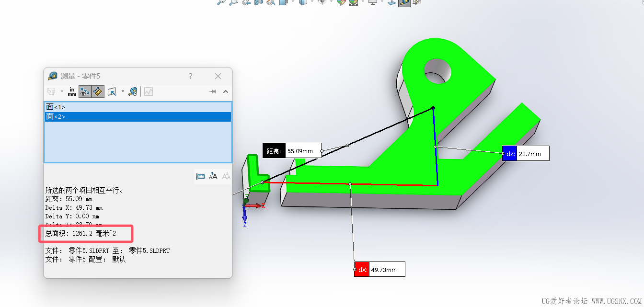Click the 距离 55.09mm callout in viewport
Screen dimensions: 644x307
click(x=292, y=150)
